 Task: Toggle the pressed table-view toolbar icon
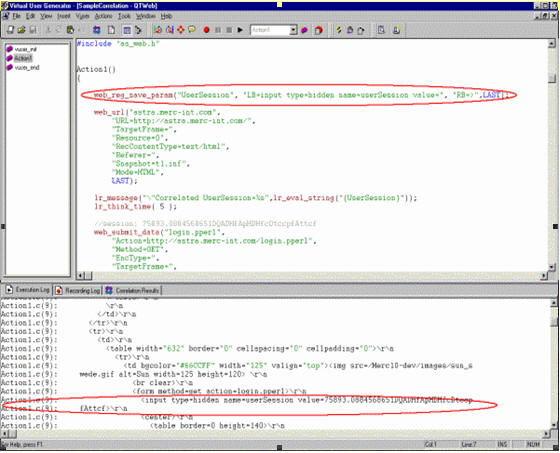click(127, 30)
